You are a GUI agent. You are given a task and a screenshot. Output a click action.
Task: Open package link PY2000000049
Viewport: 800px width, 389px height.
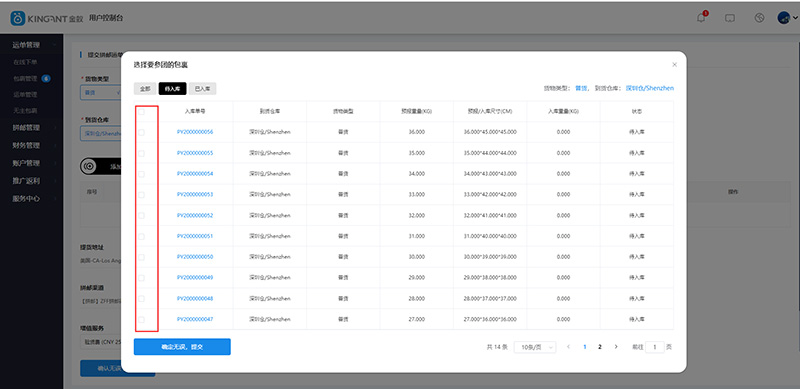(195, 278)
